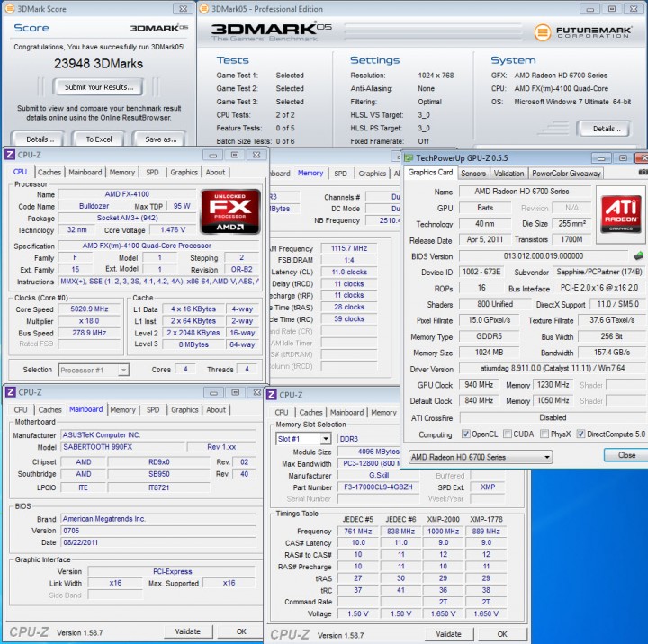The width and height of the screenshot is (648, 644).
Task: Click the 3DMark05 Professional Edition title icon
Action: [203, 9]
